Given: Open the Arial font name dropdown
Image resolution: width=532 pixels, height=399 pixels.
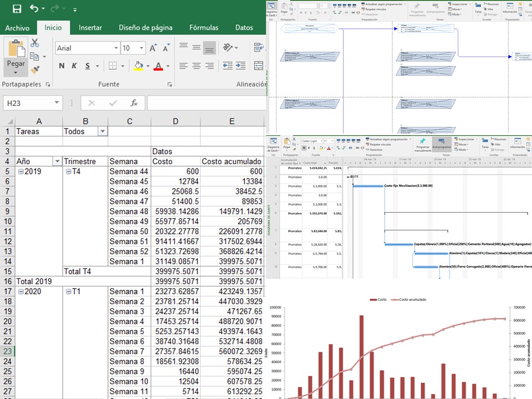Looking at the screenshot, I should tap(116, 48).
